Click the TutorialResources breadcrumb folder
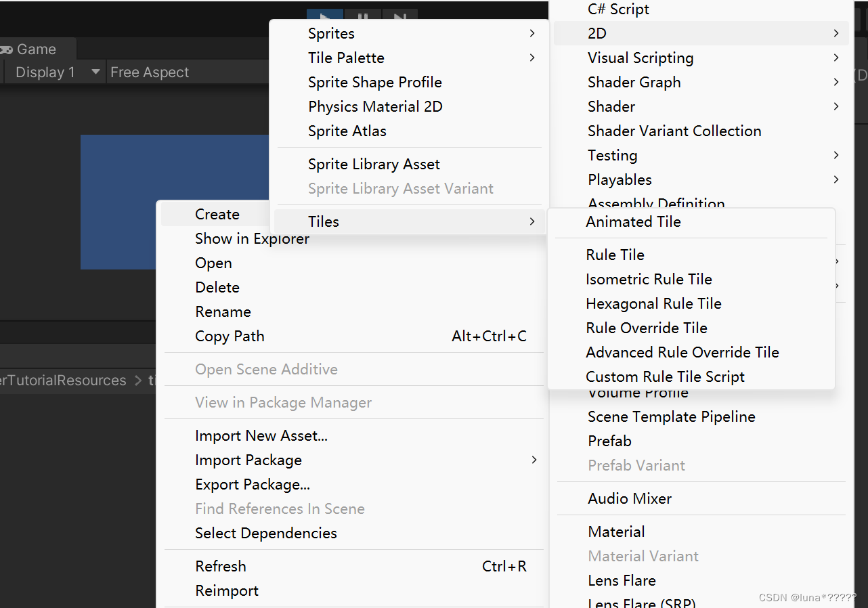This screenshot has height=608, width=868. point(63,381)
